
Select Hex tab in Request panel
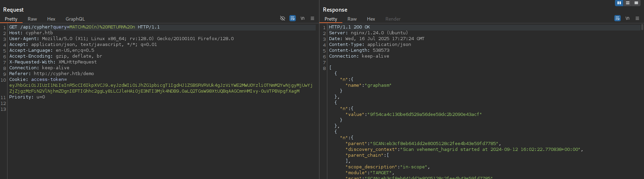[x=51, y=19]
